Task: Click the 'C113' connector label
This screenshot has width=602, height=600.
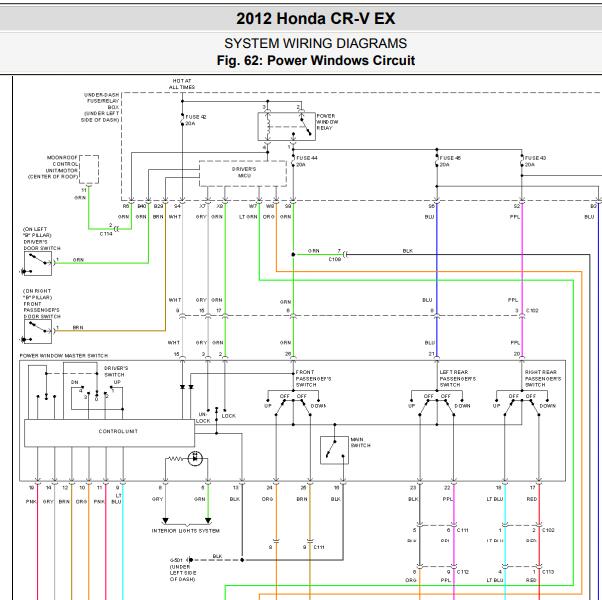Action: click(548, 572)
